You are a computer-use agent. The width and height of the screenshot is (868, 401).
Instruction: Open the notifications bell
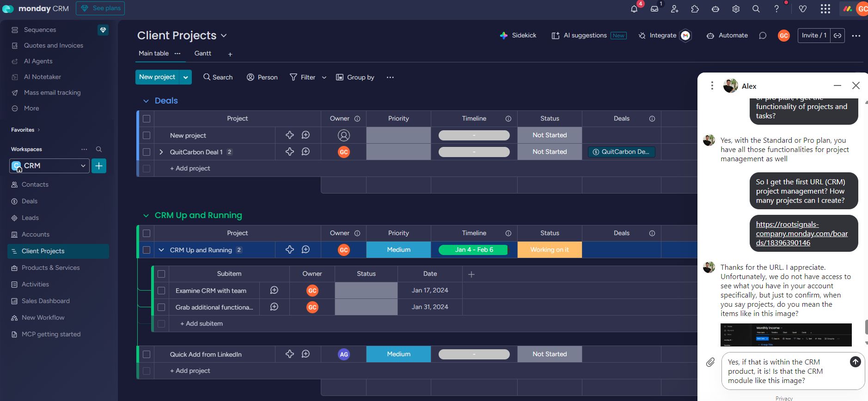[634, 9]
